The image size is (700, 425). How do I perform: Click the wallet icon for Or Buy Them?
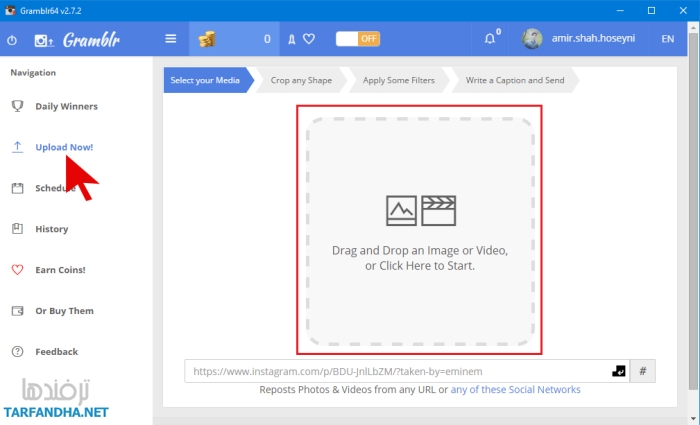pyautogui.click(x=17, y=311)
